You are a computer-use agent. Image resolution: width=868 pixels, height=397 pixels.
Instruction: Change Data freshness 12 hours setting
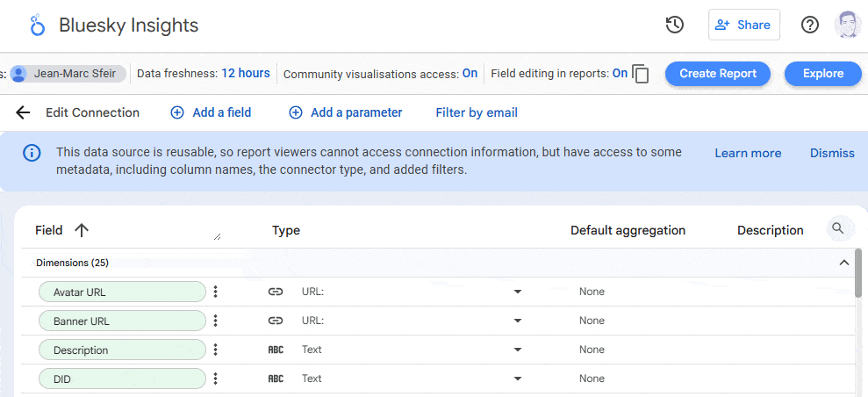point(246,73)
